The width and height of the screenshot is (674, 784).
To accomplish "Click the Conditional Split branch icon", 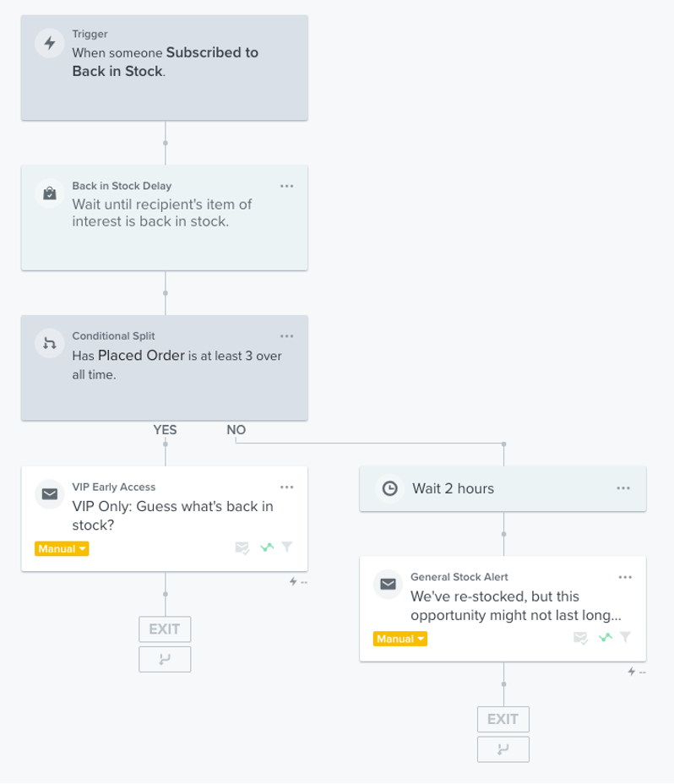I will coord(50,344).
